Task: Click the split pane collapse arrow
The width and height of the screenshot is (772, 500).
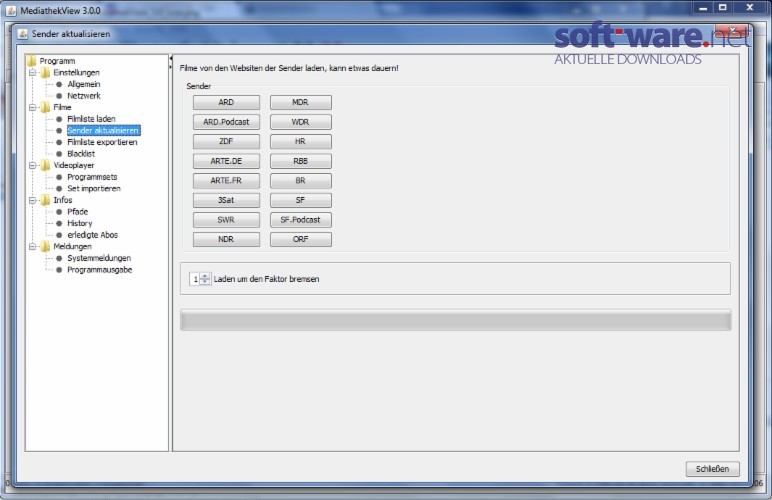Action: pyautogui.click(x=171, y=59)
